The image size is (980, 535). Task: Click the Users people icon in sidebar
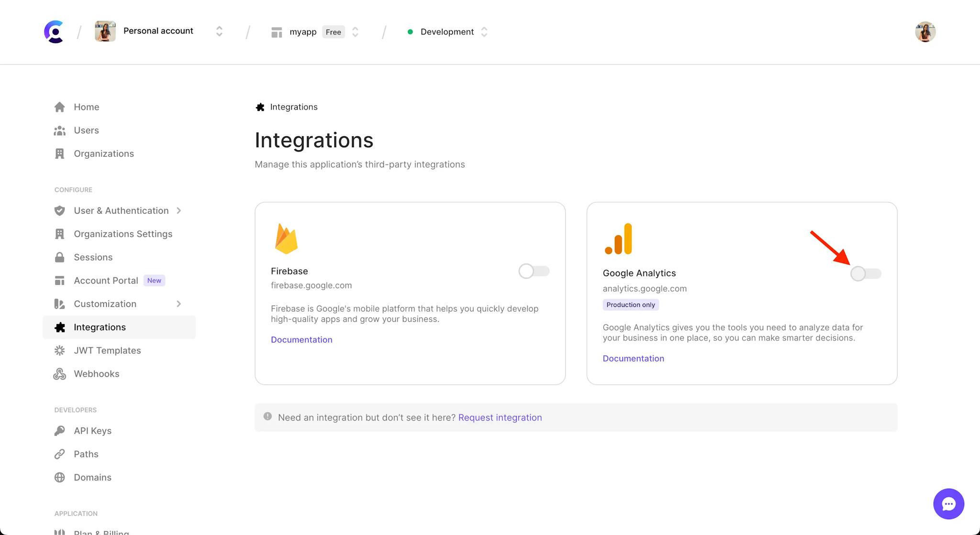(59, 130)
